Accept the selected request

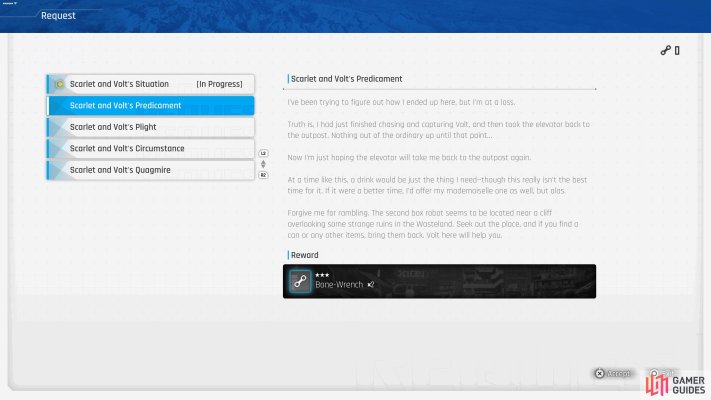pos(613,373)
